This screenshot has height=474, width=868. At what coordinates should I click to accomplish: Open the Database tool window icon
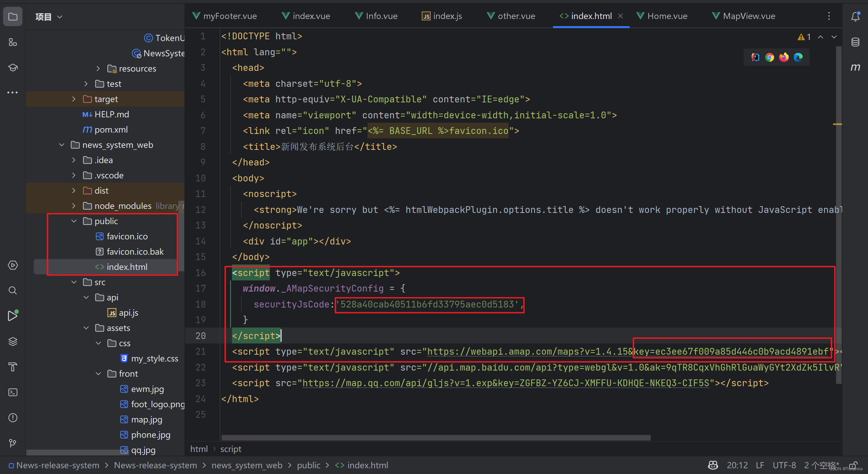855,42
